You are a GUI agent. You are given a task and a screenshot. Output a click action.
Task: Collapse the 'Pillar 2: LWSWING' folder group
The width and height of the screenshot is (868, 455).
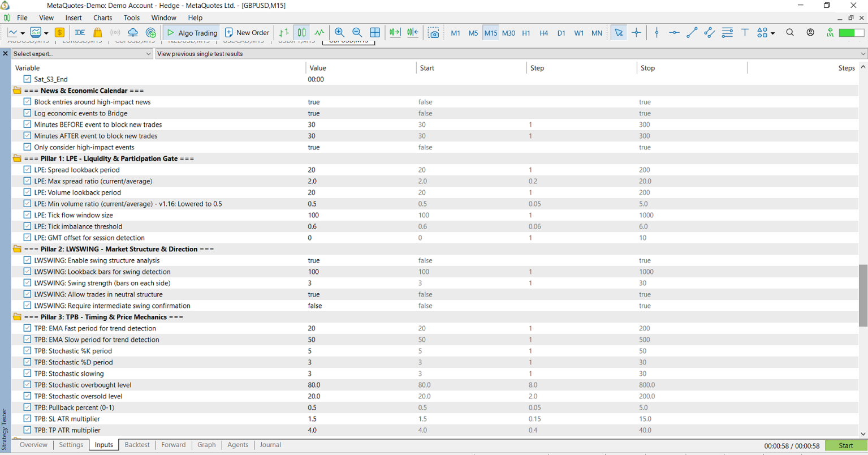click(x=17, y=249)
